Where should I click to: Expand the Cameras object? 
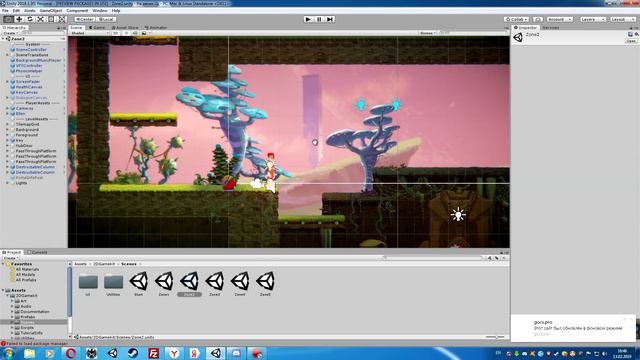point(7,108)
